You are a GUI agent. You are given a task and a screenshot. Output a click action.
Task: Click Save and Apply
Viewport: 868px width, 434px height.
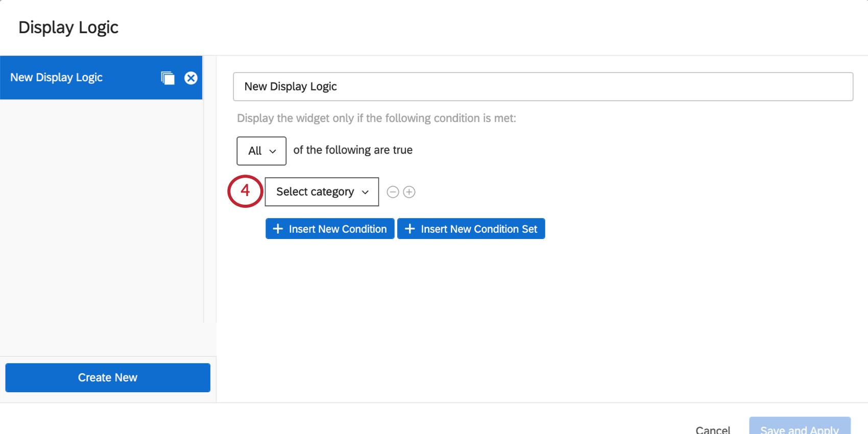point(799,428)
